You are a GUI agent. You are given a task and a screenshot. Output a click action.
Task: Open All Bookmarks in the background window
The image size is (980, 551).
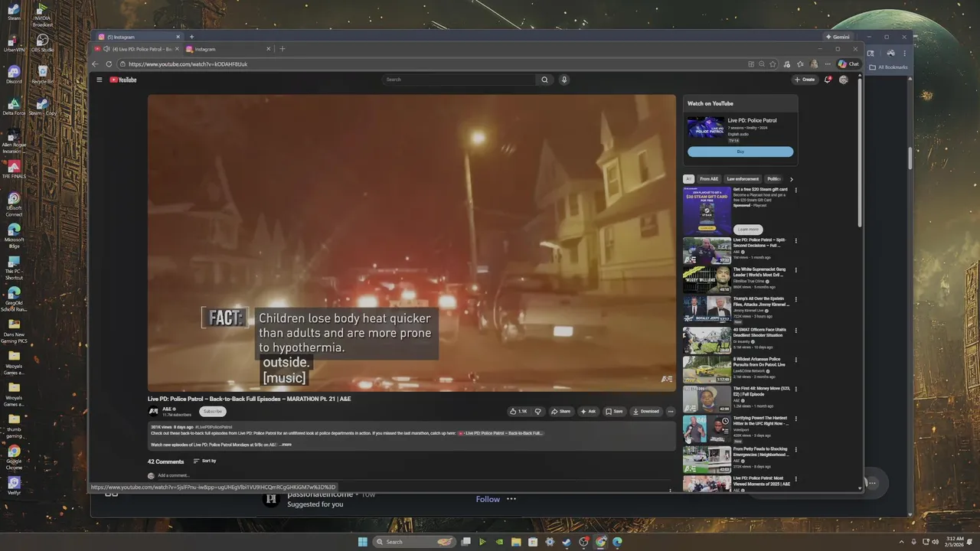(889, 67)
